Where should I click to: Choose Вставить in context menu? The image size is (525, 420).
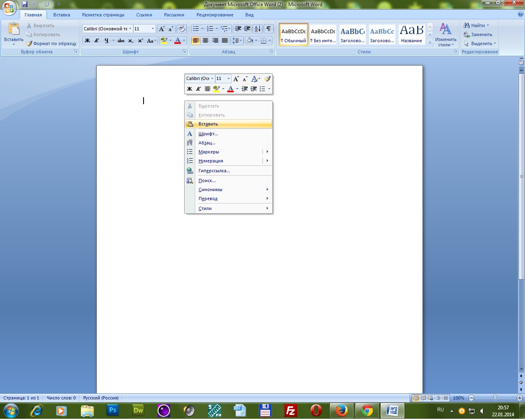tap(228, 124)
